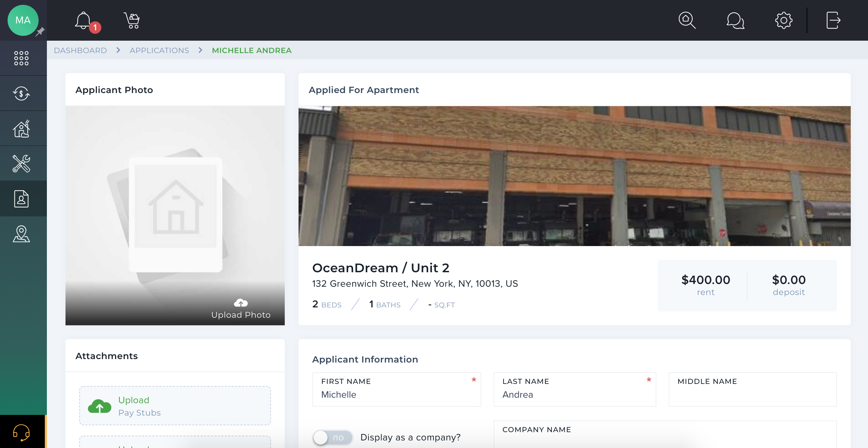The height and width of the screenshot is (448, 868).
Task: Open the properties house icon in sidebar
Action: (21, 129)
